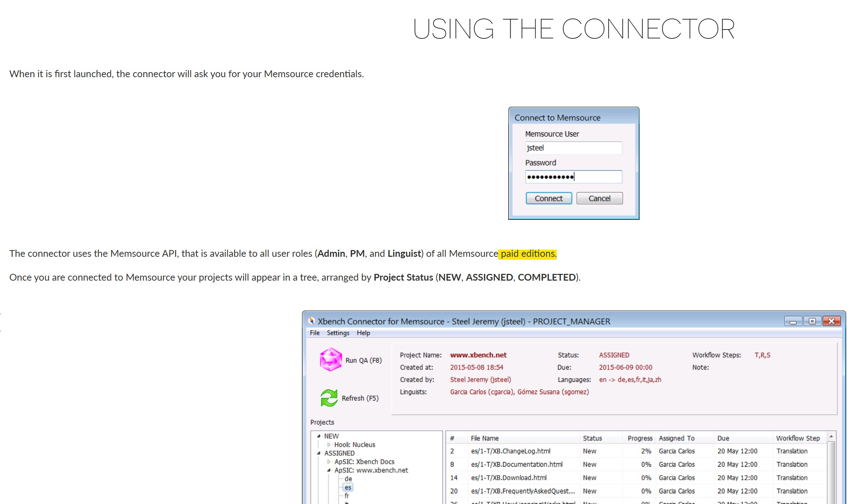The height and width of the screenshot is (504, 854).
Task: Click the Password input field
Action: pyautogui.click(x=573, y=177)
